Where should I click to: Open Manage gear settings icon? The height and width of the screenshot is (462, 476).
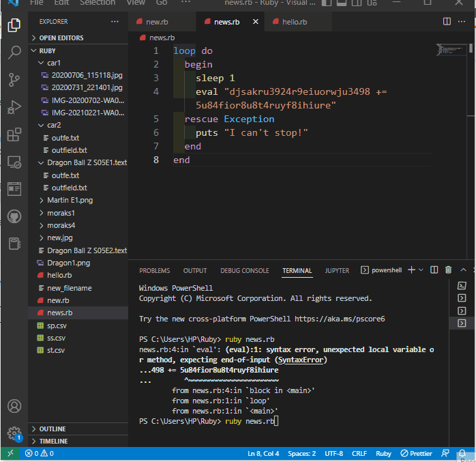coord(14,433)
